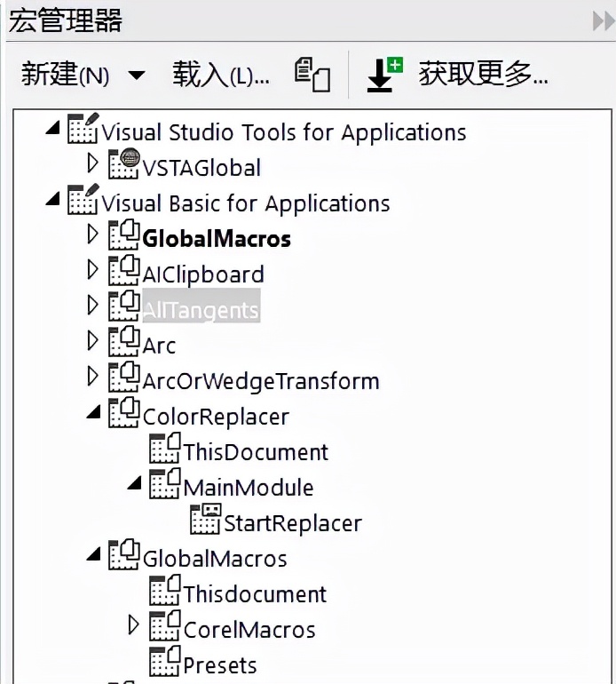The width and height of the screenshot is (616, 684).
Task: Collapse the ColorReplacer project
Action: tap(93, 412)
